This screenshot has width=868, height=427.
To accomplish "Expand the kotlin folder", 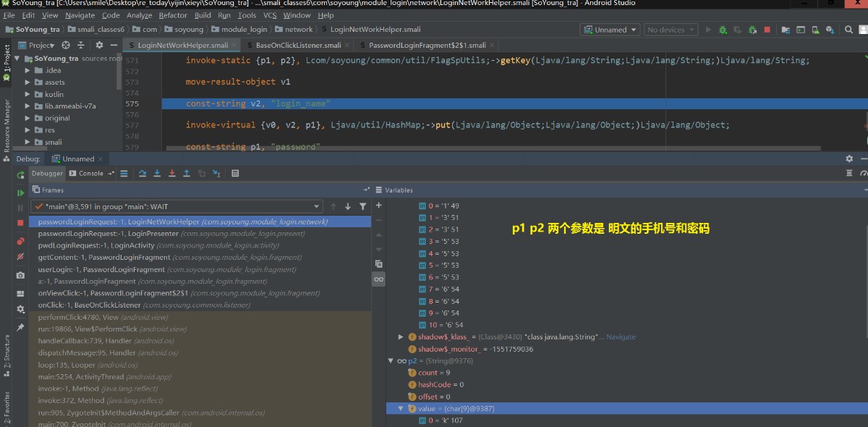I will (28, 94).
